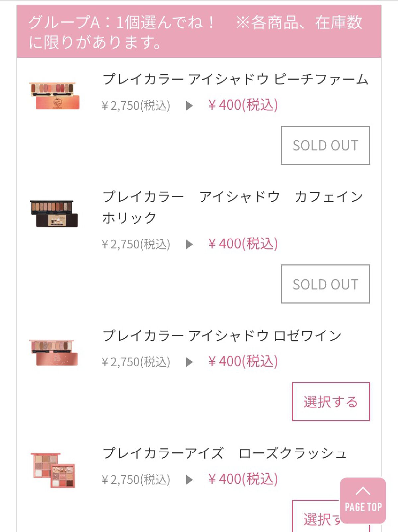Open プレイカラー アイシャドウ ロゼワイン product title
398x532 pixels.
click(222, 336)
